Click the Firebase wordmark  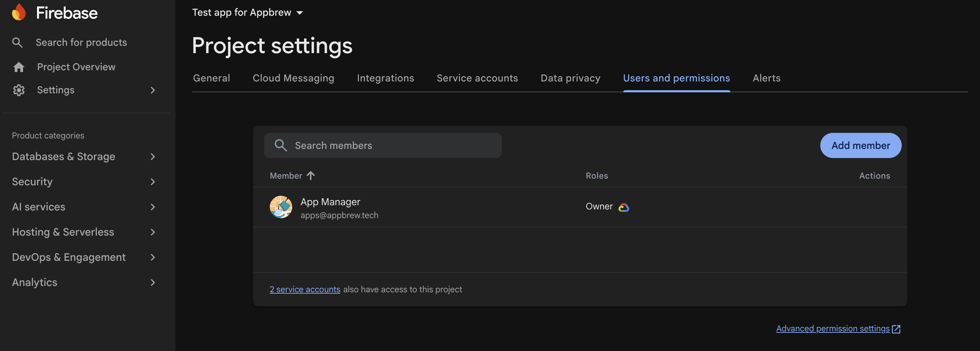(x=67, y=13)
